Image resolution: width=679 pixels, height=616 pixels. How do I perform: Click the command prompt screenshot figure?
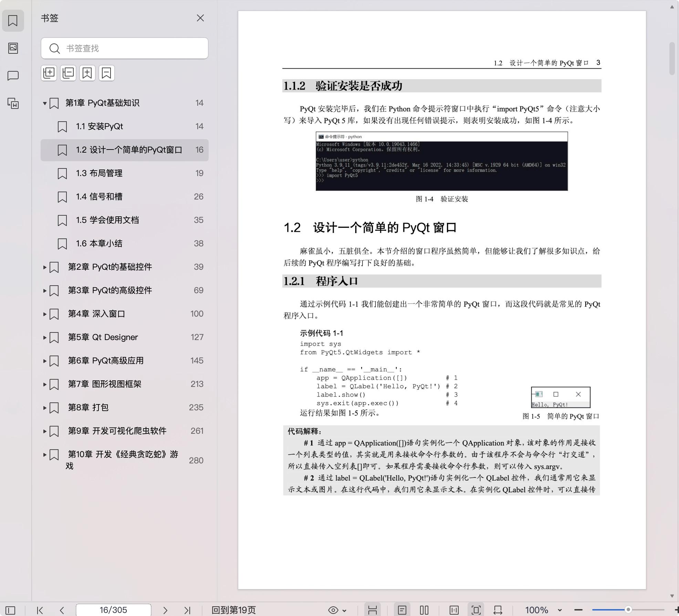pos(442,161)
